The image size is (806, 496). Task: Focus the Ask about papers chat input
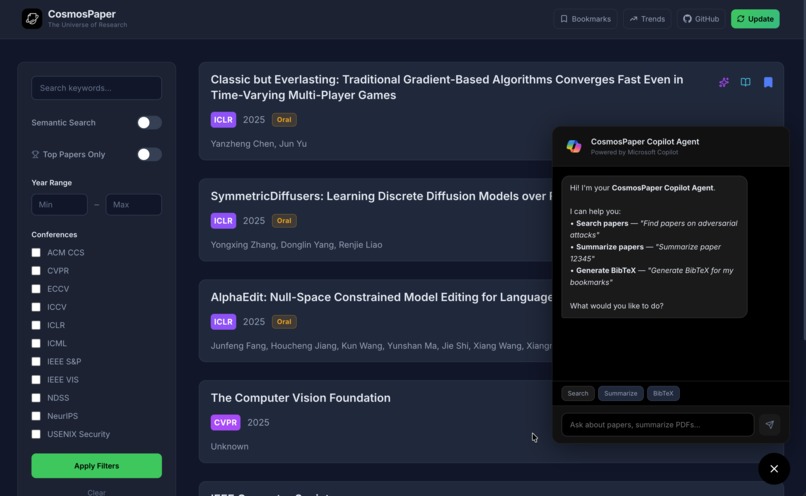(657, 425)
